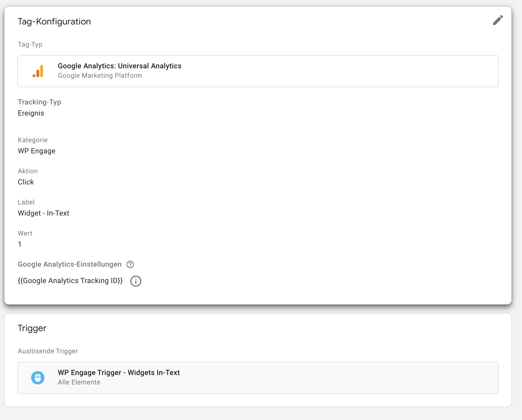
Task: Click the Aktion field label
Action: coord(28,171)
